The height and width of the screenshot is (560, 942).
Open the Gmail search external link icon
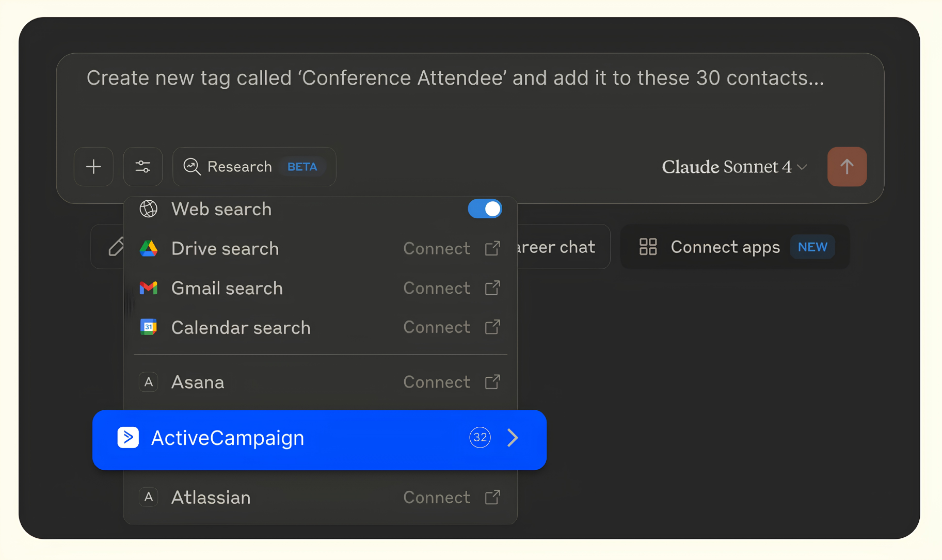tap(492, 288)
